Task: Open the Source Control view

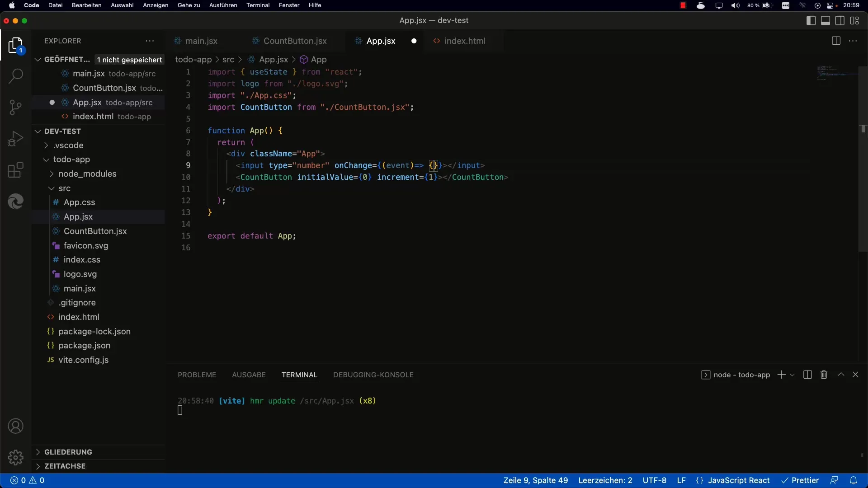Action: point(16,108)
